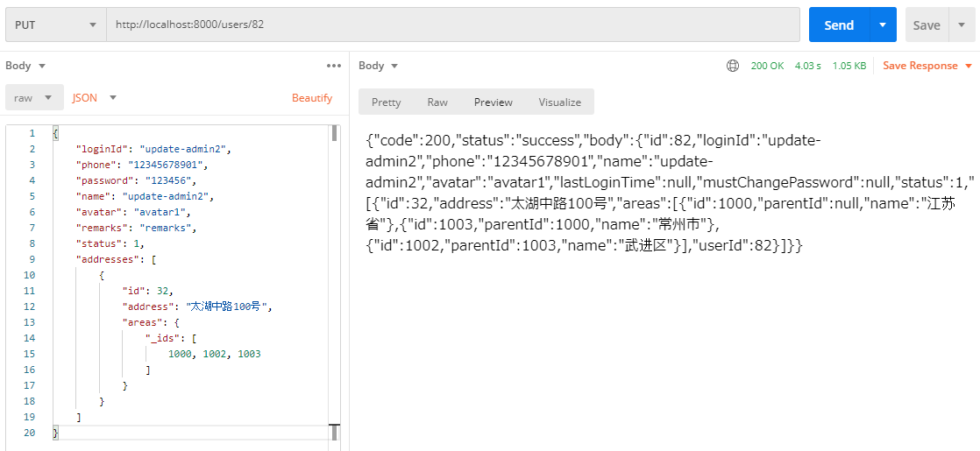Screen dimensions: 980x451
Task: Open the PUT HTTP method dropdown
Action: [x=55, y=25]
